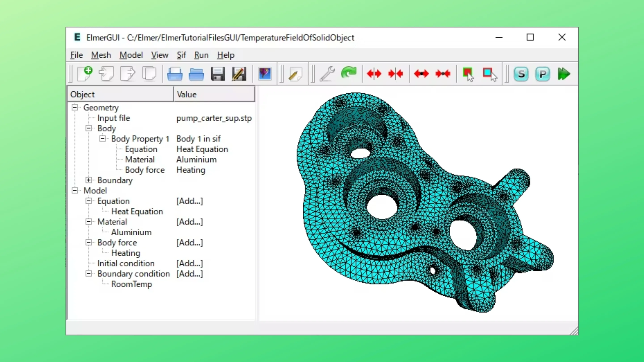This screenshot has height=362, width=644.
Task: Click the filled red square selection icon
Action: pos(468,74)
